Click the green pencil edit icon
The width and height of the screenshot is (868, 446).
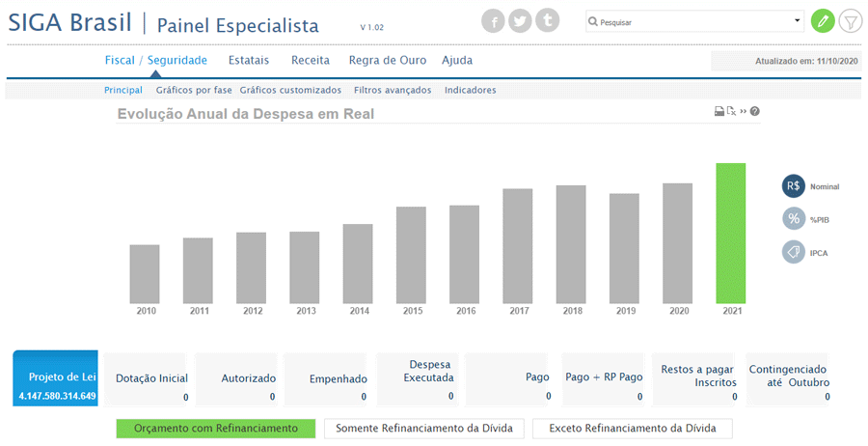[x=823, y=20]
